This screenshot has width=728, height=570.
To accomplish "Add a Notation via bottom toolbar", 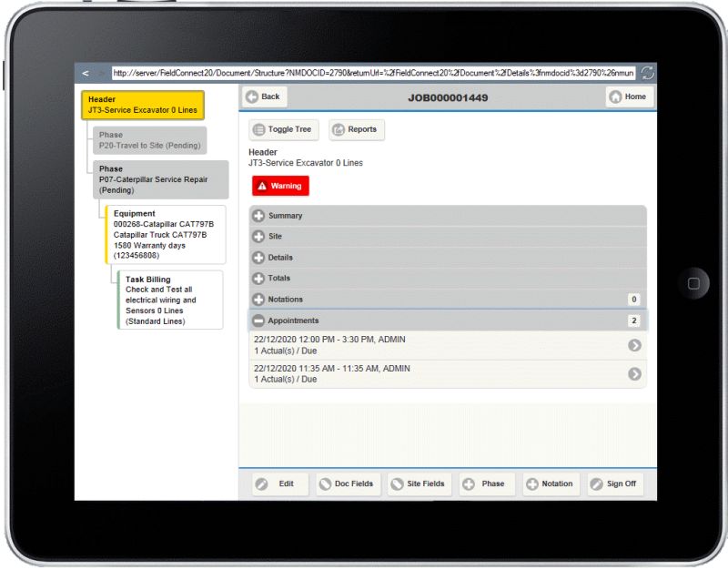I will (551, 484).
